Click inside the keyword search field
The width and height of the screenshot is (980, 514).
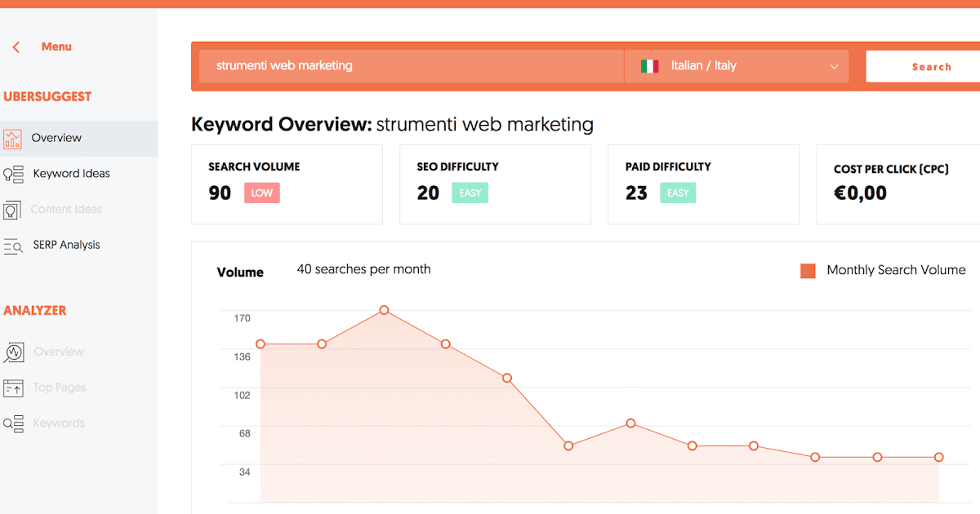pos(408,66)
